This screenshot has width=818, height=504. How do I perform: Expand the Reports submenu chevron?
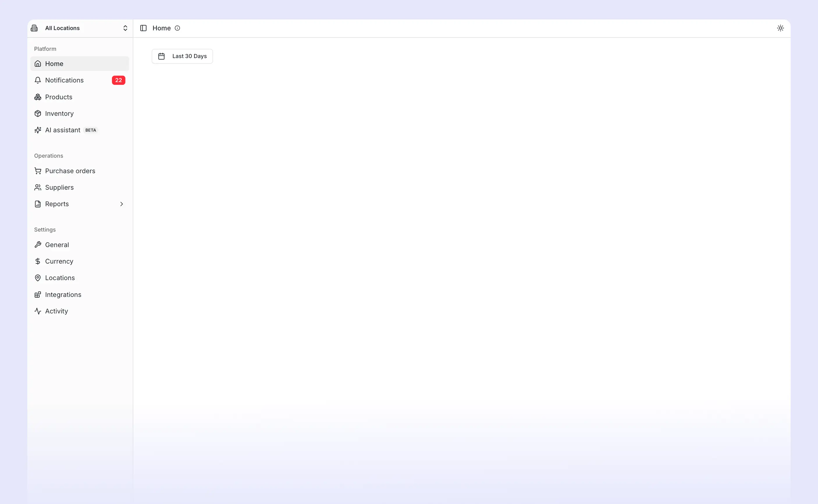point(121,204)
